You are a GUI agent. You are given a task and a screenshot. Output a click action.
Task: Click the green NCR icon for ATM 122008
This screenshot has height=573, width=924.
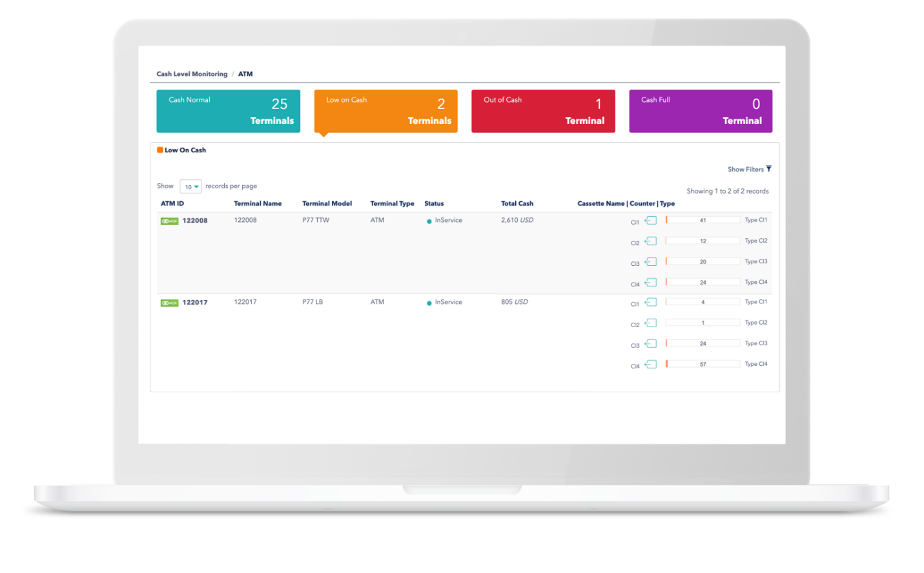(x=170, y=221)
